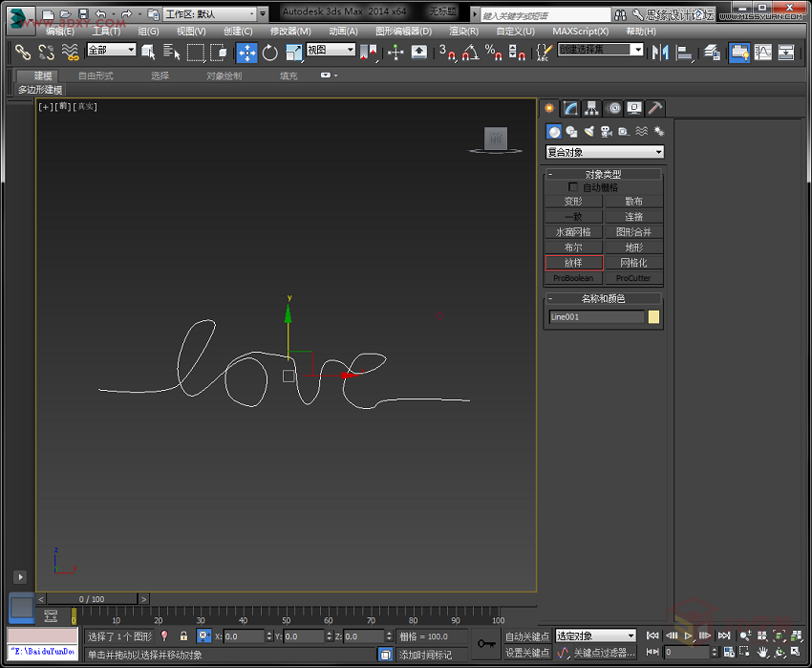Collapse the 对象类型 rollout
The image size is (812, 668).
(x=604, y=174)
